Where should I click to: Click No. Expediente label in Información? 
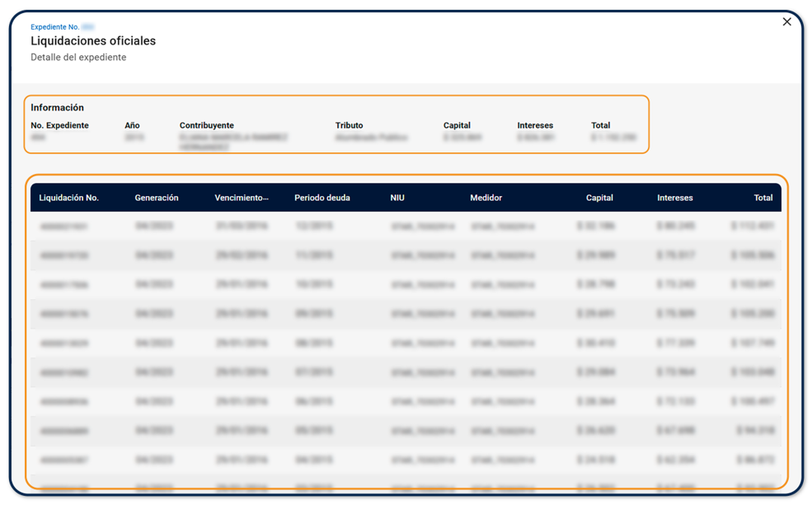(59, 126)
